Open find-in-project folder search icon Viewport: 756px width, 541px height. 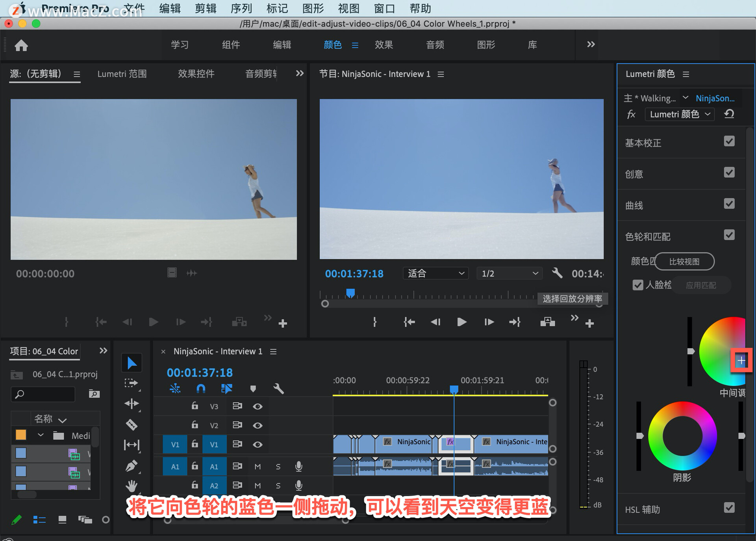click(94, 394)
